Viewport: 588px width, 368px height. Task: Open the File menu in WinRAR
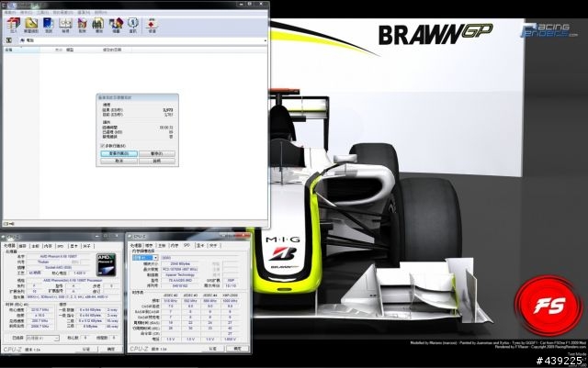point(10,12)
